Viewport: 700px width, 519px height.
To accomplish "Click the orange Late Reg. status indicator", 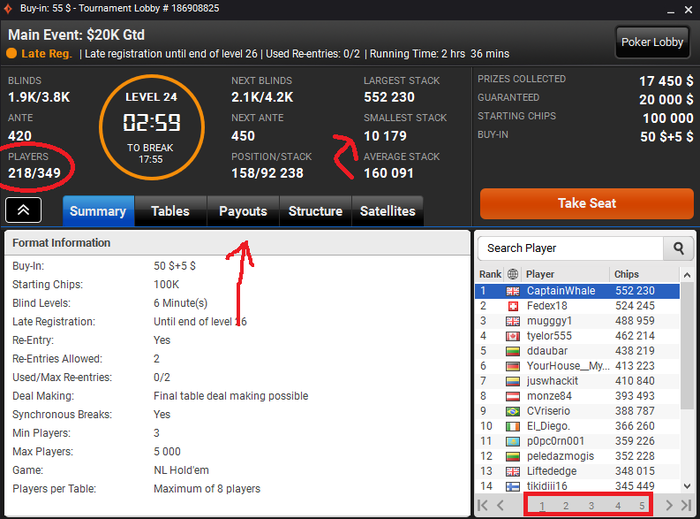I will pos(39,54).
